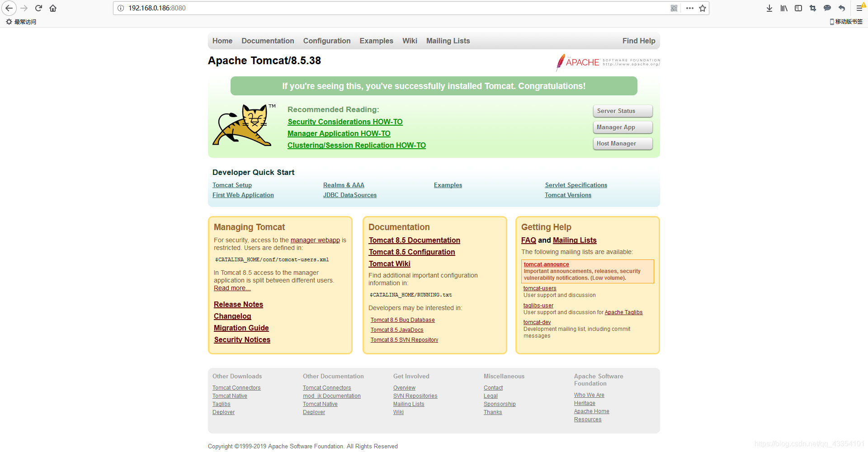This screenshot has height=452, width=868.
Task: Open the Home nav item
Action: pyautogui.click(x=222, y=41)
